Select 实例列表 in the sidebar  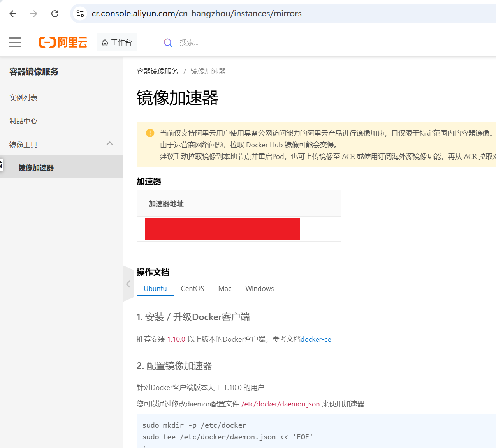click(x=23, y=97)
